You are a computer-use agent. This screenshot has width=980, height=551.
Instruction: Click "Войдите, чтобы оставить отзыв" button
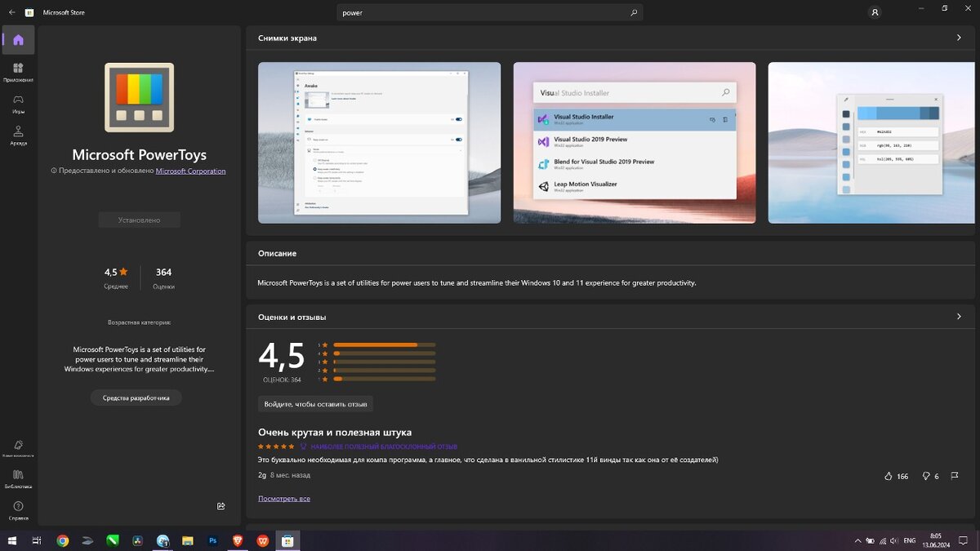click(315, 404)
